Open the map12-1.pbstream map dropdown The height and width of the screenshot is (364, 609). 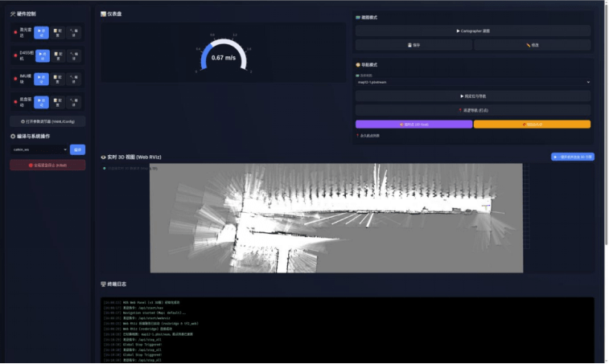(x=473, y=82)
